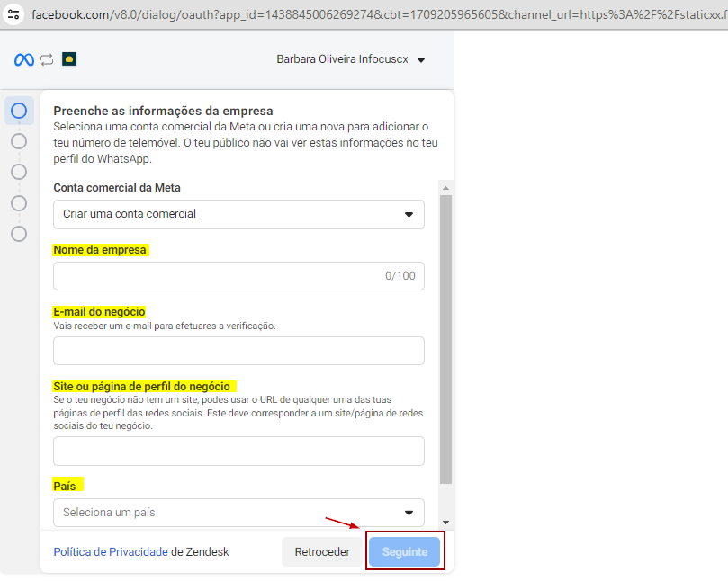728x581 pixels.
Task: Click the fifth step circle in the sidebar
Action: [x=19, y=234]
